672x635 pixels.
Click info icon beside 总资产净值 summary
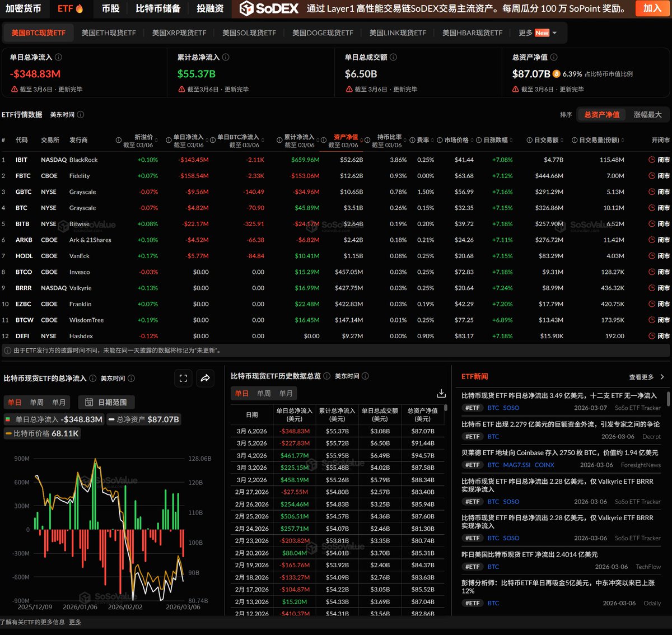click(x=554, y=57)
